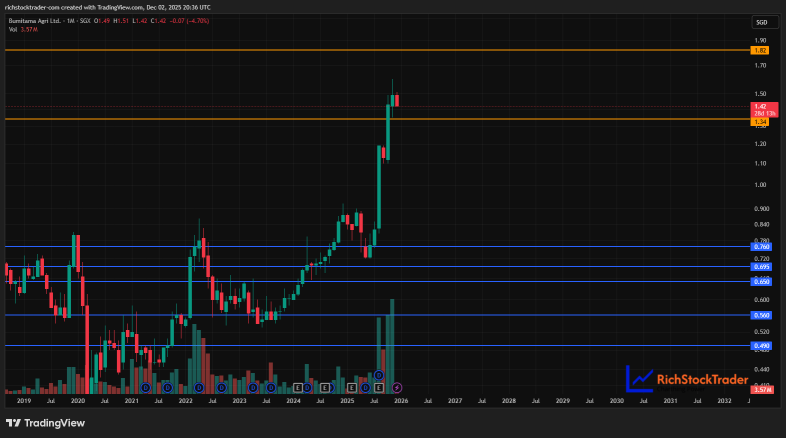The image size is (786, 438).
Task: Click the 0.900 price scale value
Action: pos(761,209)
